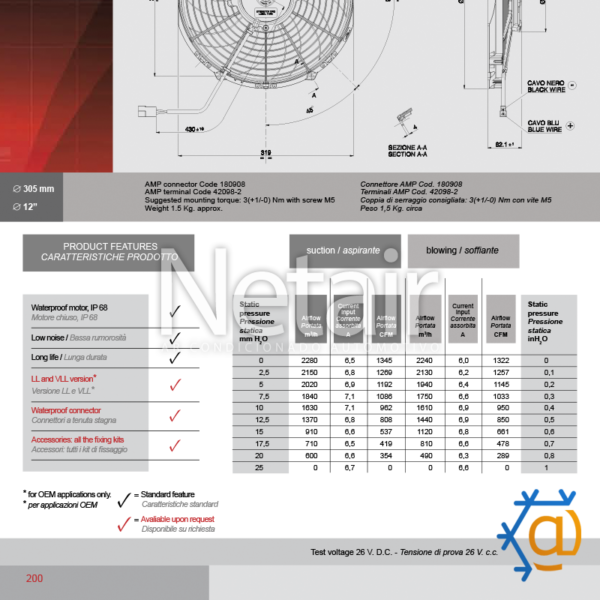This screenshot has height=600, width=600.
Task: Click the checkmark beside Waterproof connector
Action: pyautogui.click(x=175, y=415)
